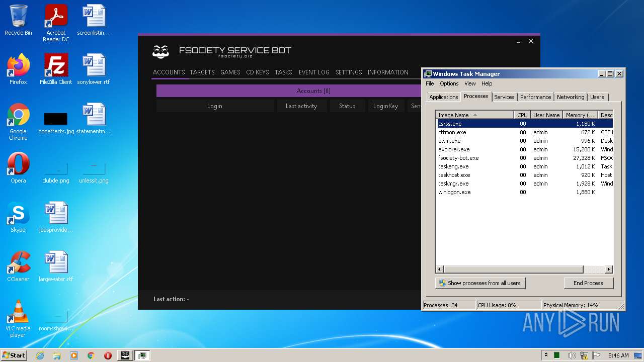Sort by LoginKey column
Image resolution: width=644 pixels, height=362 pixels.
tap(386, 106)
